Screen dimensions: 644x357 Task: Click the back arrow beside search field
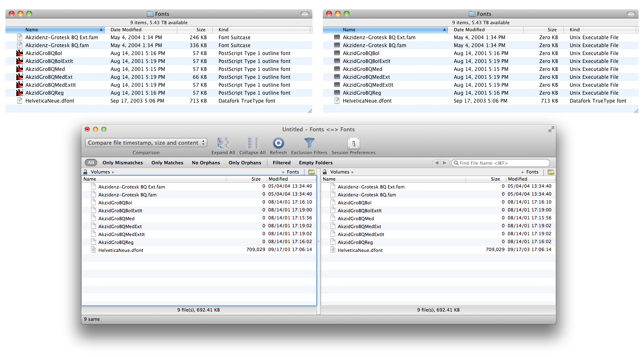click(x=437, y=163)
